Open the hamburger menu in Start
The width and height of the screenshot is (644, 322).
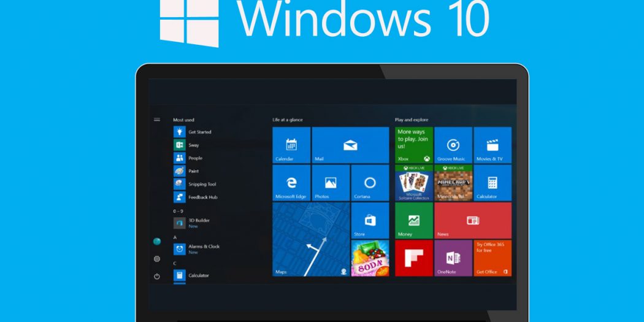point(157,120)
